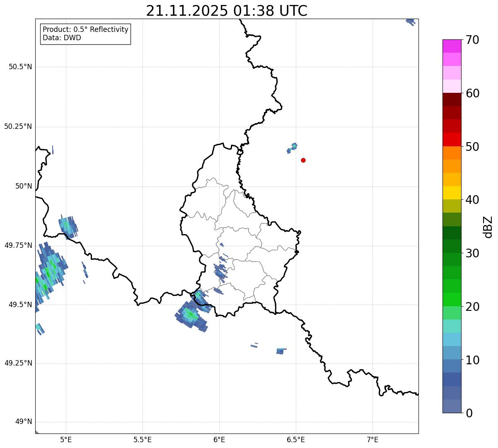Click the longitude label 7°E

click(372, 440)
